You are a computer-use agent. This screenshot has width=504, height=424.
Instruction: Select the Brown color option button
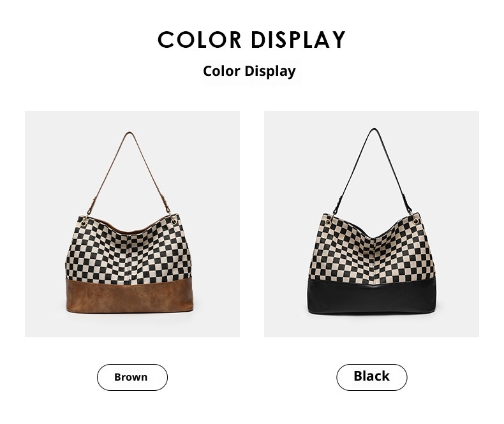132,377
